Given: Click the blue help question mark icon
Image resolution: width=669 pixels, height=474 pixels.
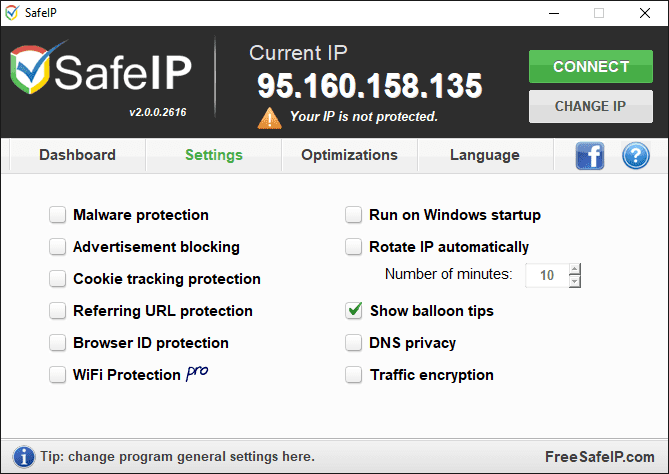Looking at the screenshot, I should (636, 156).
